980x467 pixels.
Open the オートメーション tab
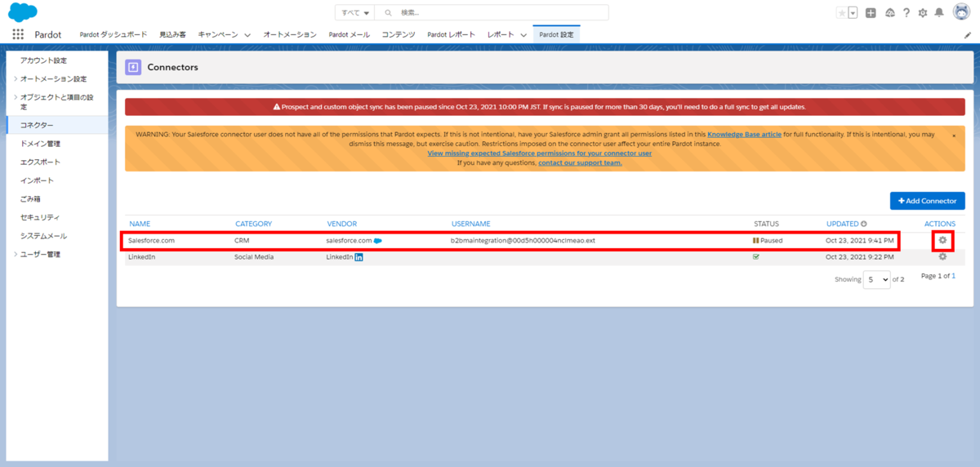coord(290,34)
